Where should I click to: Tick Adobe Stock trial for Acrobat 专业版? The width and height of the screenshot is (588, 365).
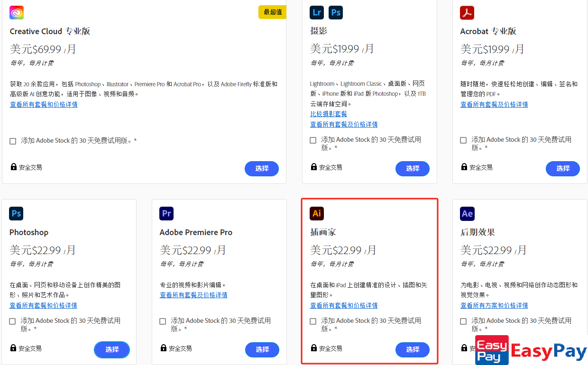coord(463,140)
